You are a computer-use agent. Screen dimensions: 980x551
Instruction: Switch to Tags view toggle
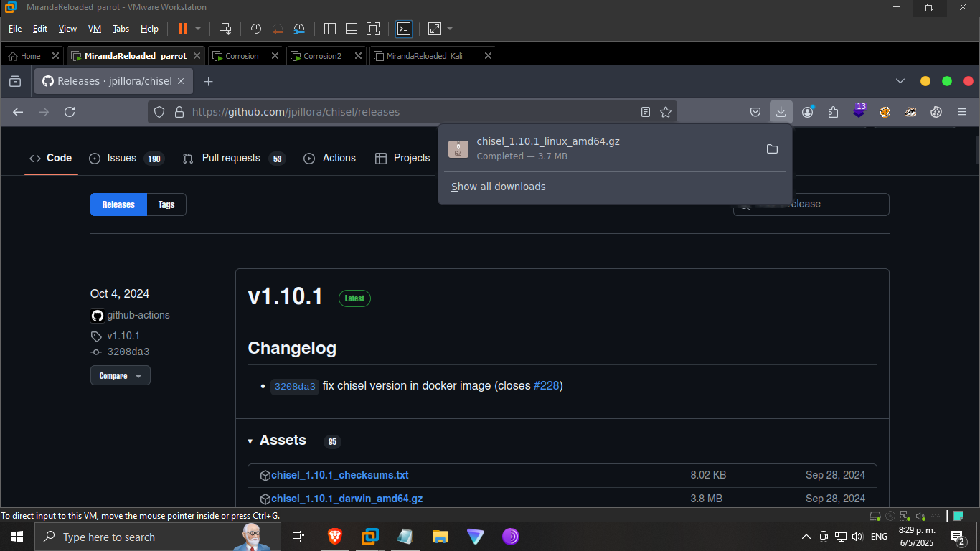(166, 204)
